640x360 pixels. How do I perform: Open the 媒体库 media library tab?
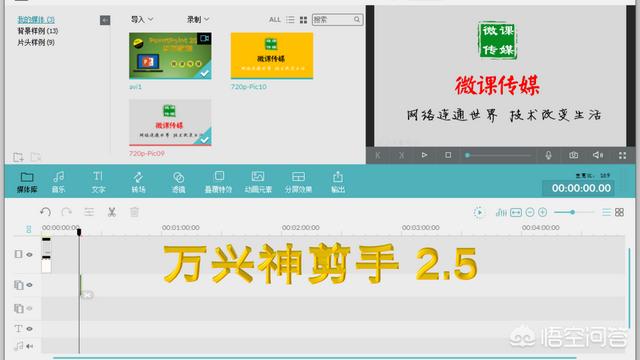click(x=27, y=182)
